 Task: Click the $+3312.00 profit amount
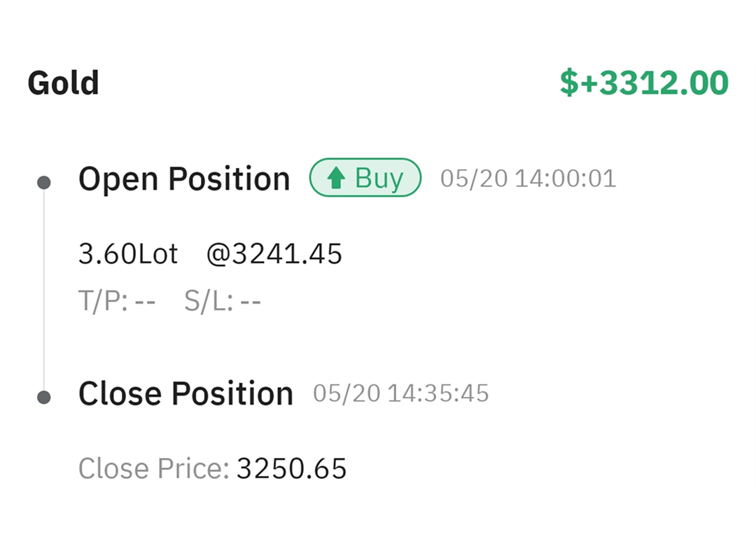(644, 83)
